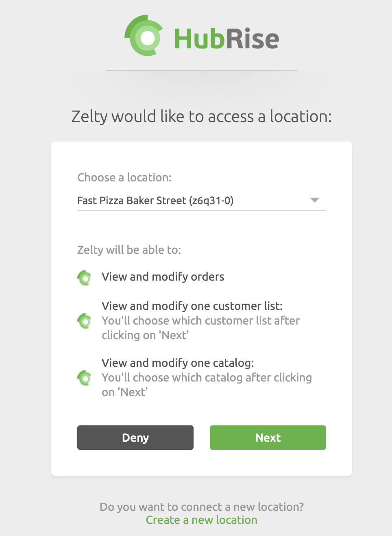Viewport: 392px width, 536px height.
Task: Click the 'View and modify orders' permission text
Action: (x=163, y=277)
